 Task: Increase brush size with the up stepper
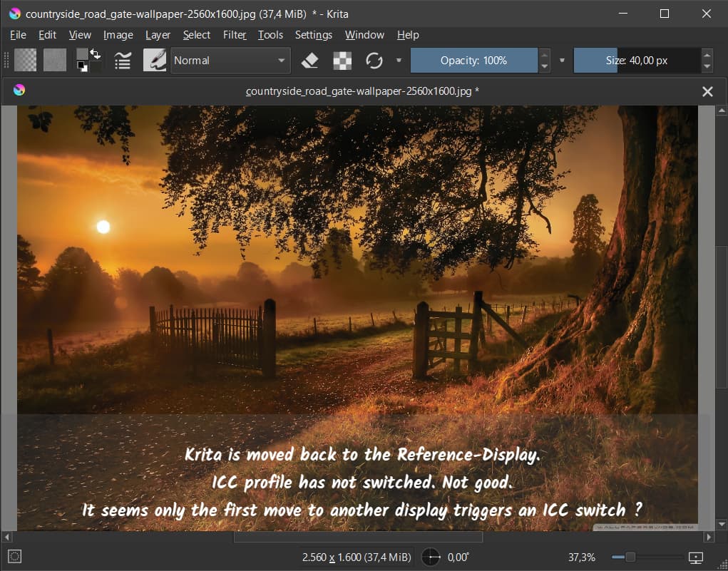click(707, 54)
